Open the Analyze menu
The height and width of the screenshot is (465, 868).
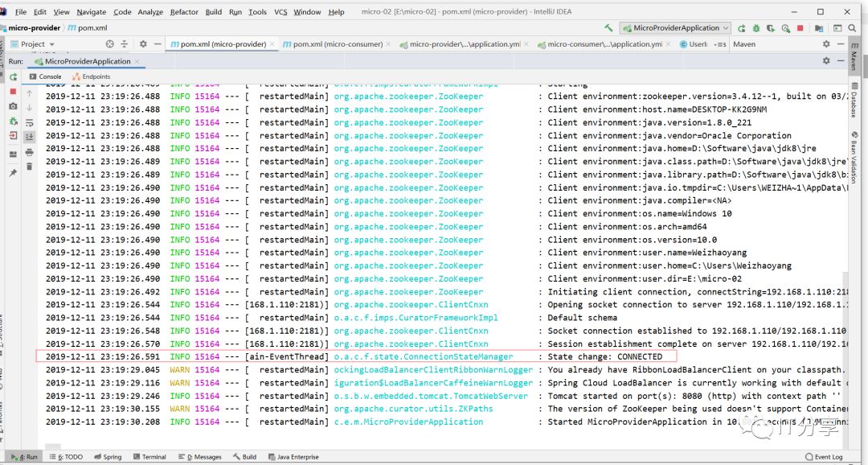[x=150, y=11]
